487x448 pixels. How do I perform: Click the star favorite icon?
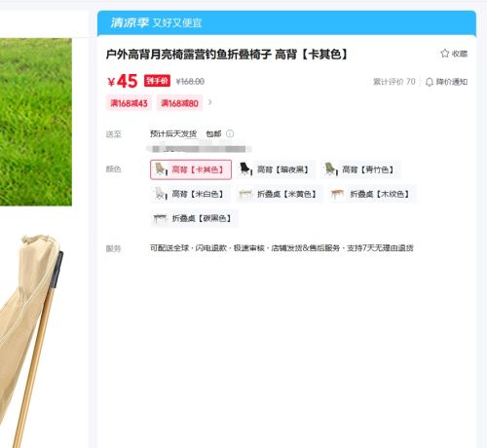tap(444, 54)
